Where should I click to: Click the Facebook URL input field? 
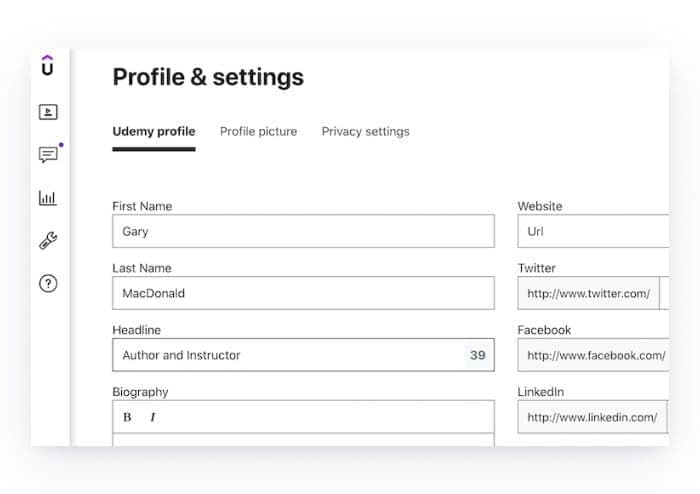593,355
